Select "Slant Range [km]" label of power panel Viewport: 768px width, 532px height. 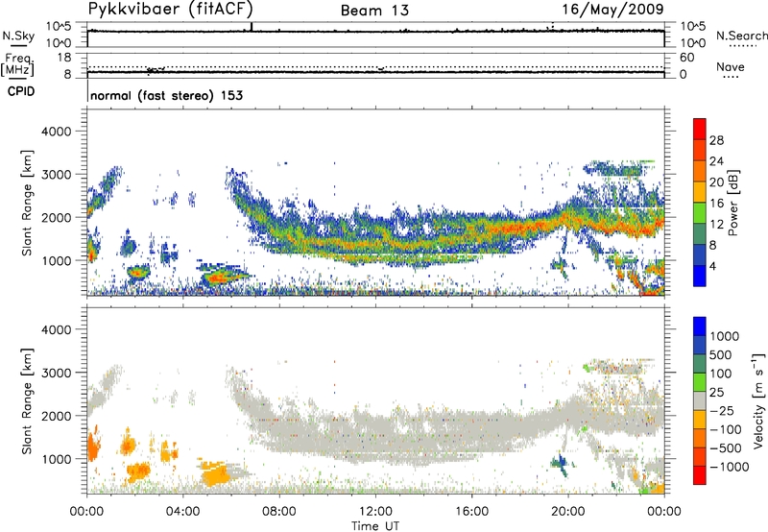point(27,203)
